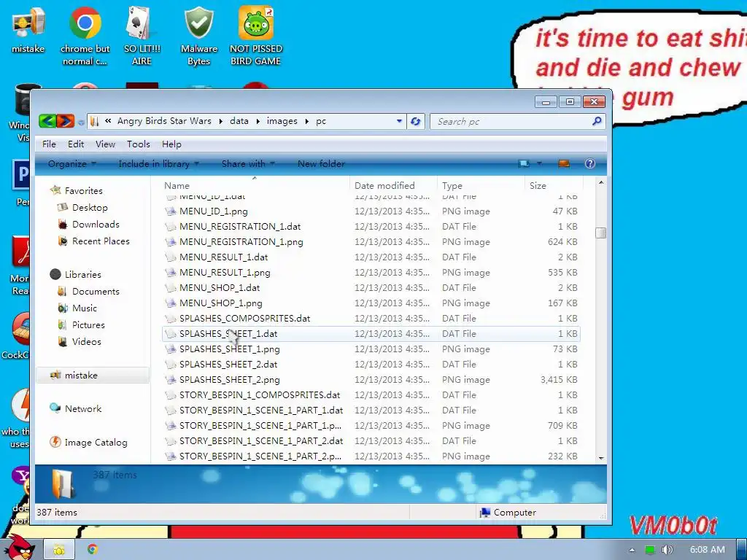Open the Tools menu

(138, 144)
